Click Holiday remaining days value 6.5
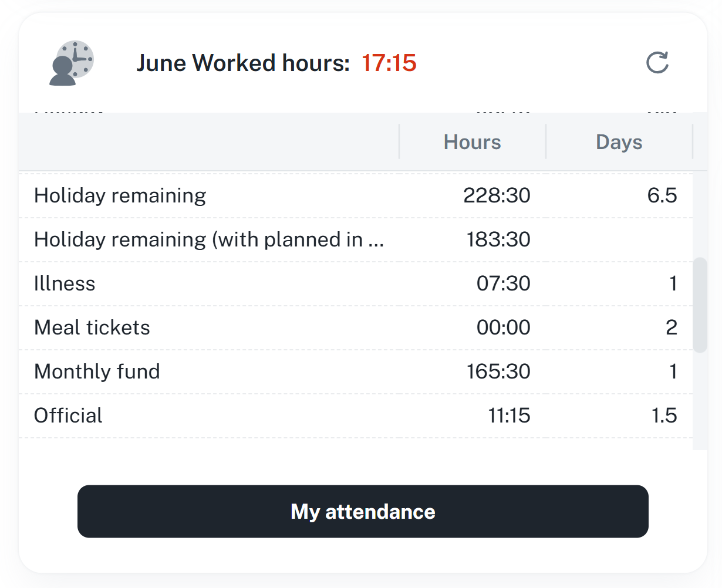 click(662, 195)
